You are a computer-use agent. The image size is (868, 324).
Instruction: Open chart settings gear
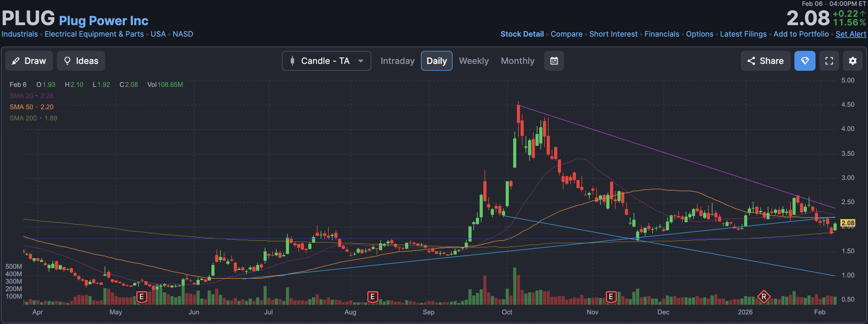click(852, 61)
